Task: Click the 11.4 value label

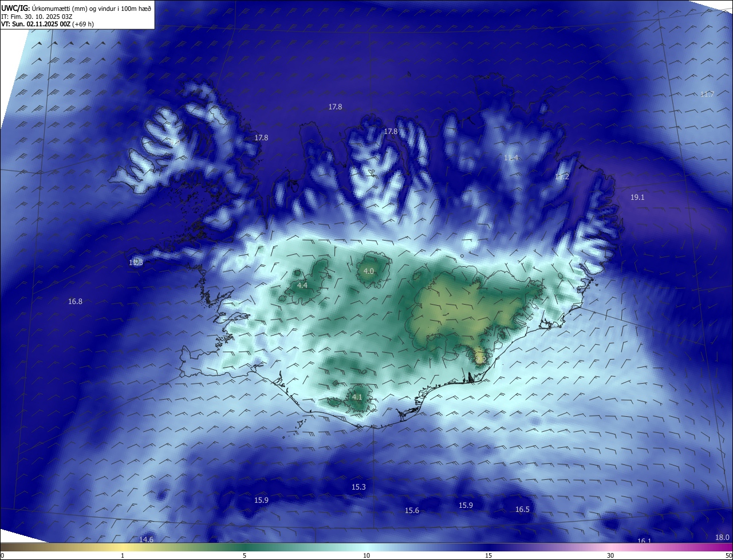Action: [511, 157]
